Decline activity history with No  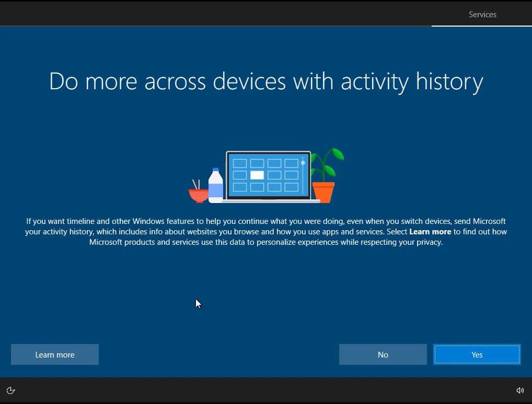coord(383,354)
